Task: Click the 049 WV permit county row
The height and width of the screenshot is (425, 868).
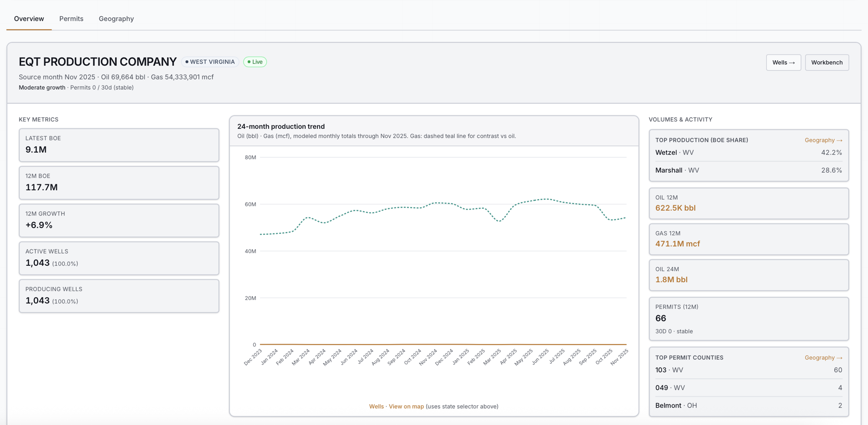Action: click(748, 388)
